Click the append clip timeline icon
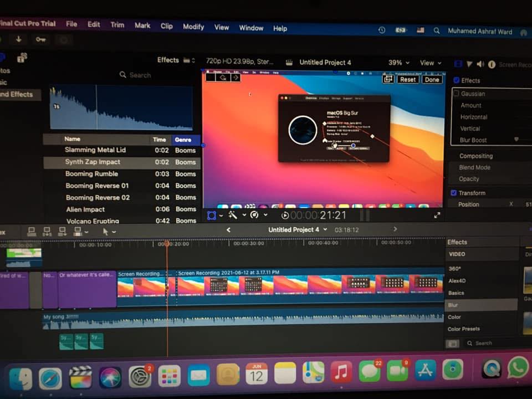The image size is (532, 399). pyautogui.click(x=62, y=232)
